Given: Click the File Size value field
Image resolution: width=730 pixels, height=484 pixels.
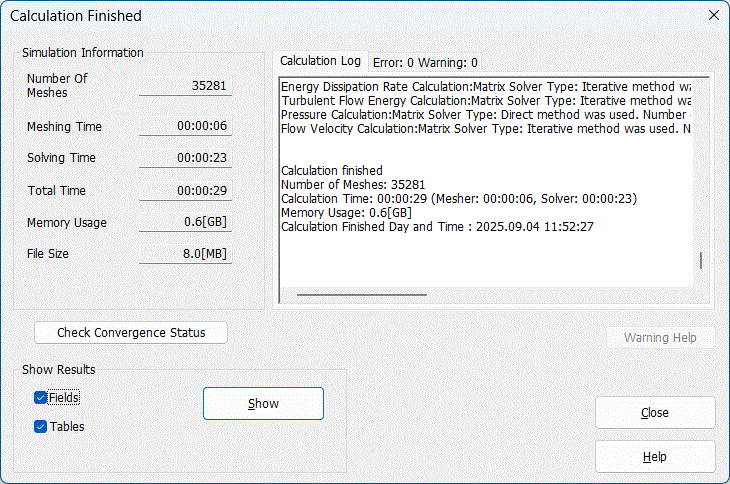Looking at the screenshot, I should tap(185, 254).
